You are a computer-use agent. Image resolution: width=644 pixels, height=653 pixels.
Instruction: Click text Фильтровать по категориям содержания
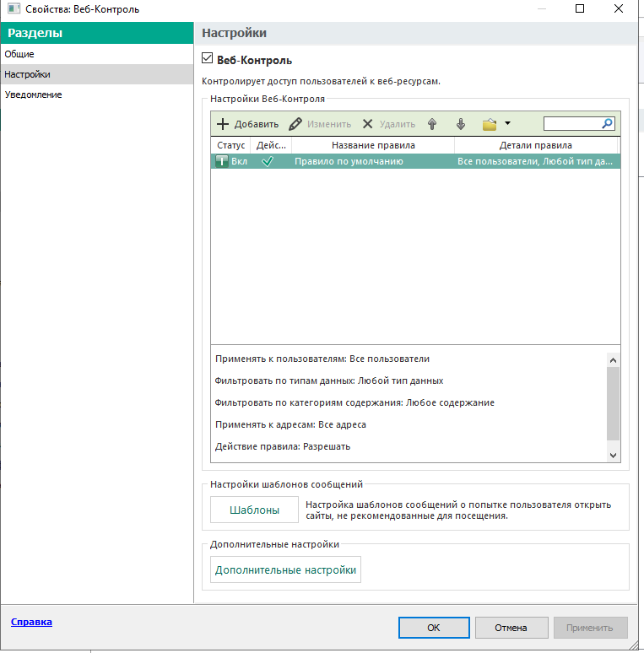pyautogui.click(x=354, y=402)
